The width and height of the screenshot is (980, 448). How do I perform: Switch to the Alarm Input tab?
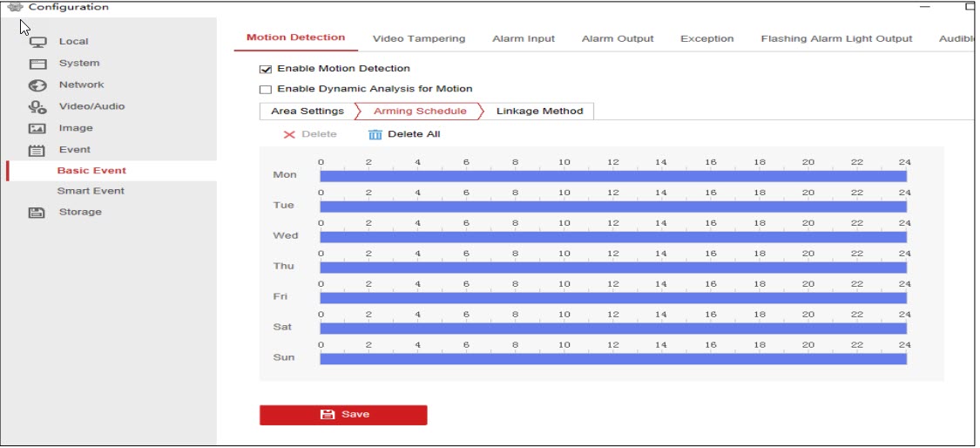click(x=523, y=38)
